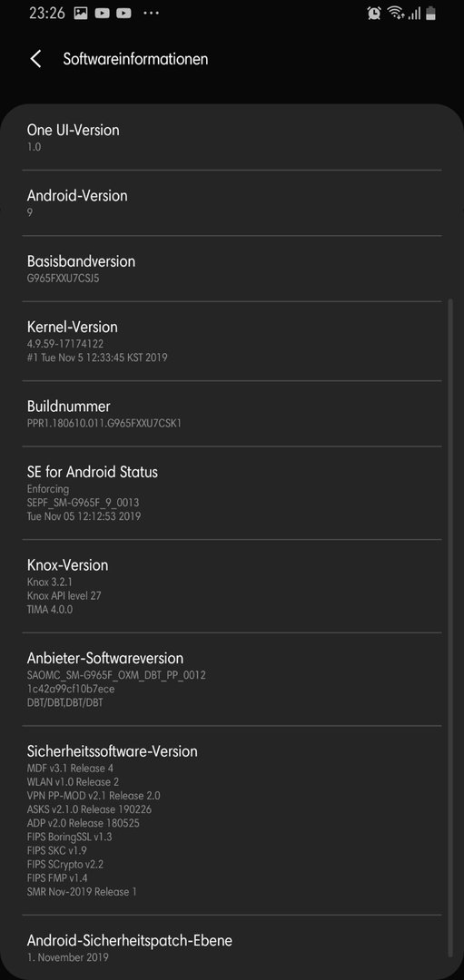
Task: Select SE for Android Status item
Action: tap(232, 493)
